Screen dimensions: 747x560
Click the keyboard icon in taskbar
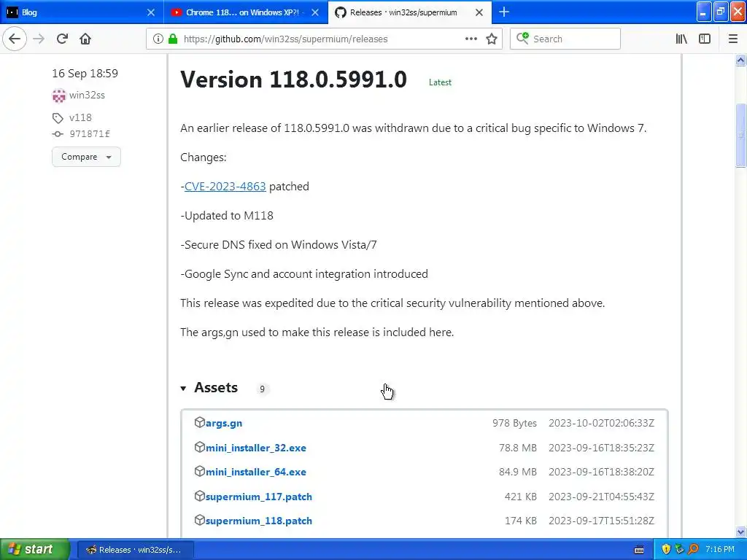639,550
